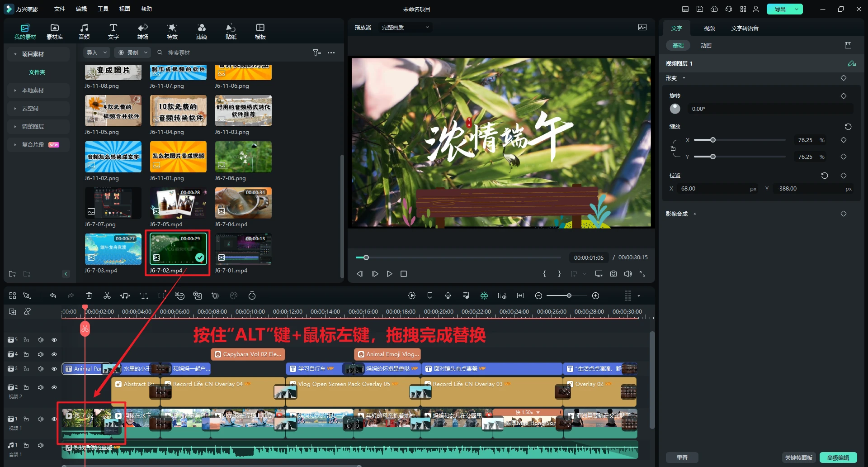This screenshot has height=467, width=868.
Task: Open the 完整画质 quality dropdown
Action: [x=406, y=28]
